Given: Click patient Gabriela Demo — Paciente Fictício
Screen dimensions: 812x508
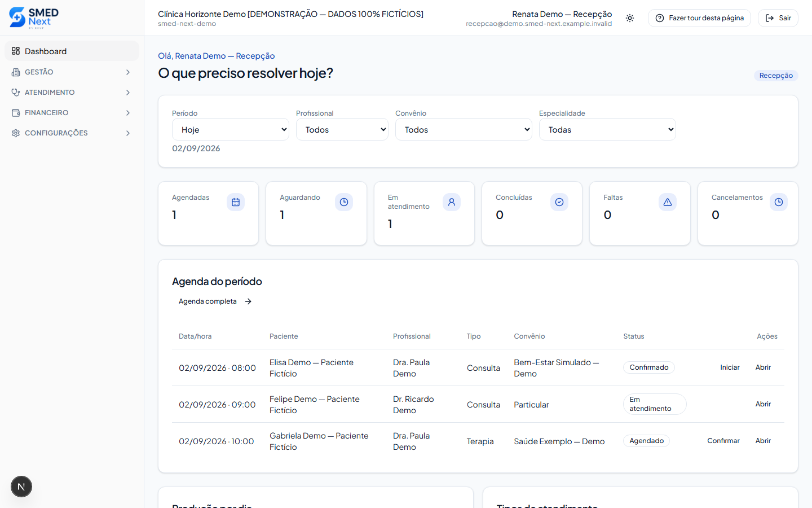Looking at the screenshot, I should [x=319, y=441].
